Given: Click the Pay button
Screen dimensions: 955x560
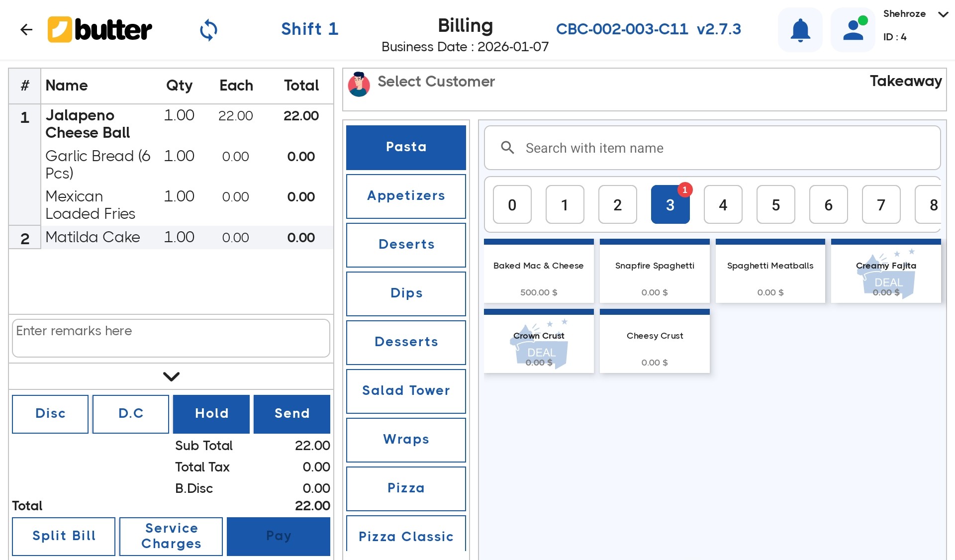Looking at the screenshot, I should point(279,536).
